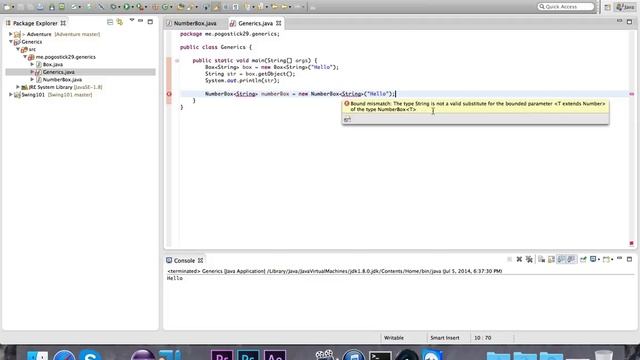The image size is (640, 360).
Task: Open the New wizard dropdown arrow
Action: [x=13, y=7]
